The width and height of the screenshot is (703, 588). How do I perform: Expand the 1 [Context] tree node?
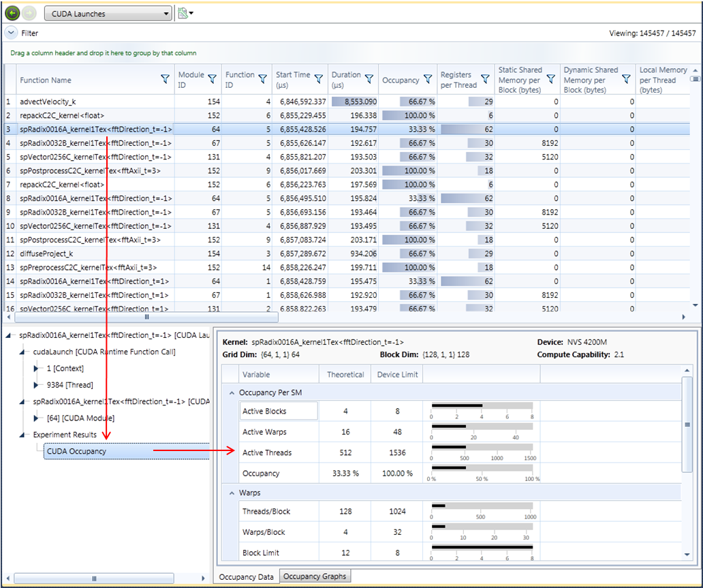[x=37, y=368]
